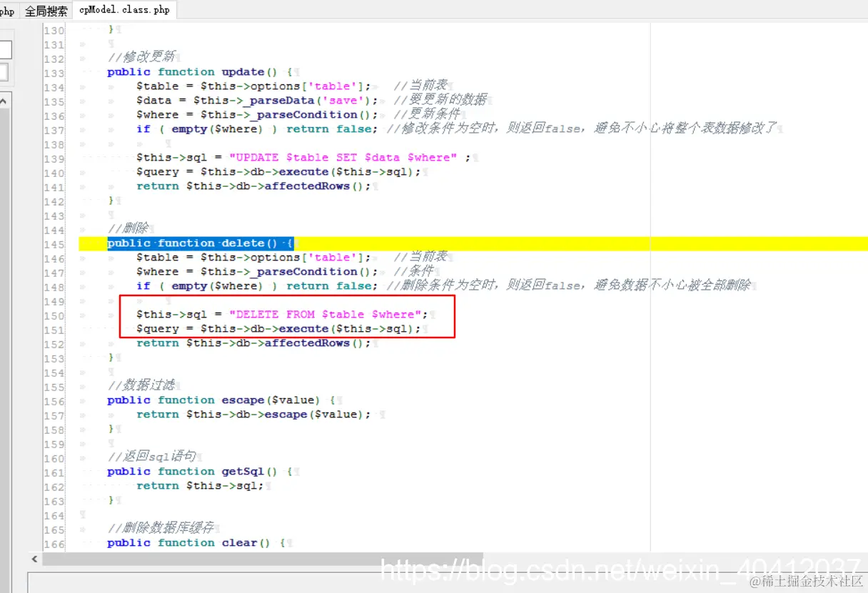Click the comment '//修改更新'

142,58
